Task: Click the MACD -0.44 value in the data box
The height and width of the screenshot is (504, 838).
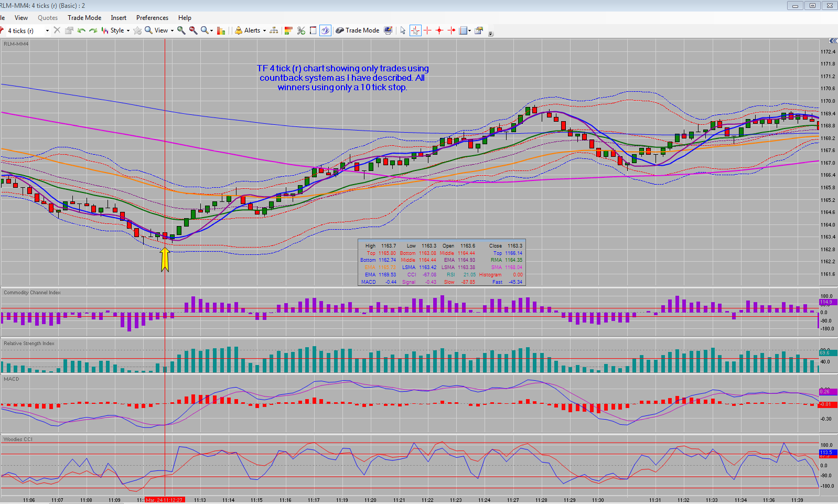Action: click(391, 282)
